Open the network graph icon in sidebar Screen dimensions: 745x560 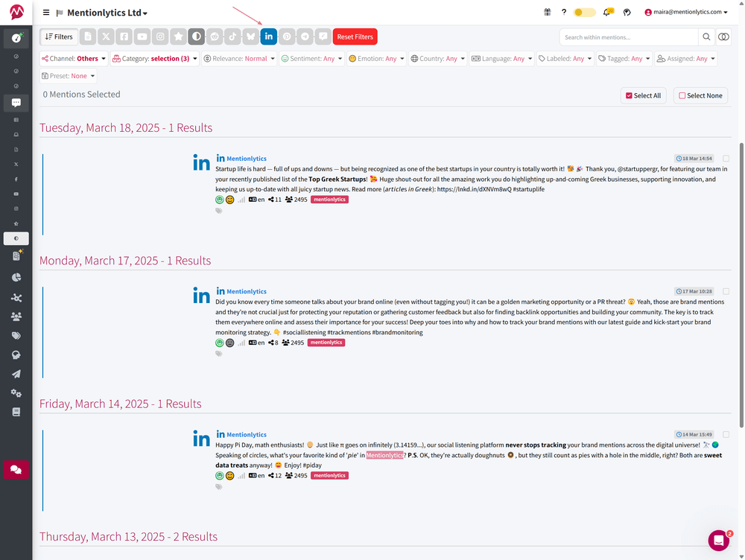pos(16,298)
